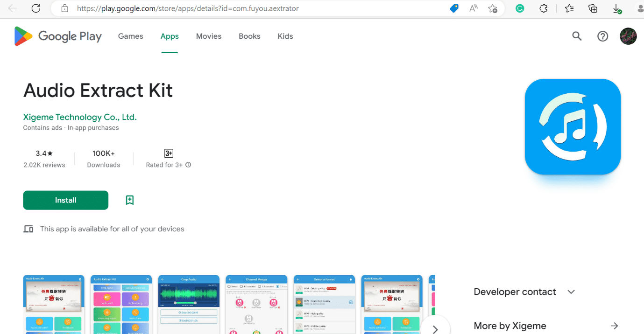
Task: Click the 3.4 star rating
Action: pos(44,153)
